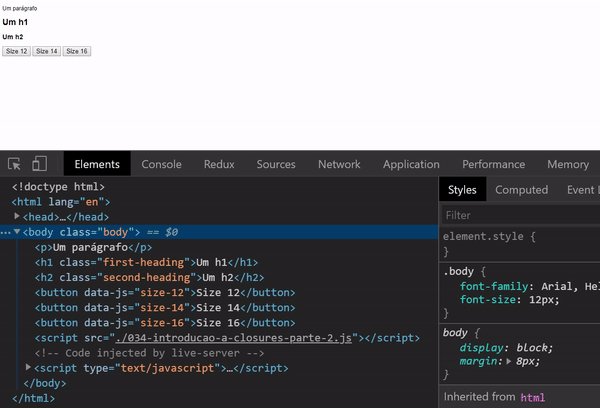Open the Network tab
Image resolution: width=600 pixels, height=408 pixels.
339,164
